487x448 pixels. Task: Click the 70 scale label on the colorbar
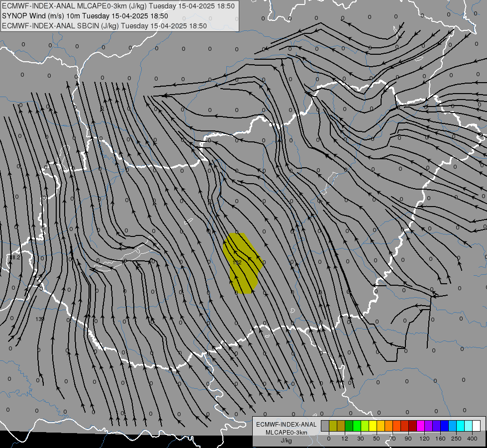pos(392,439)
